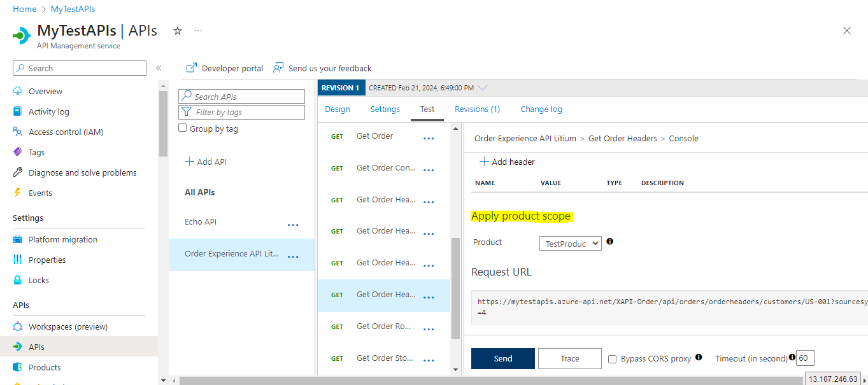Viewport: 868px width, 385px height.
Task: Open Events in the sidebar
Action: click(40, 193)
